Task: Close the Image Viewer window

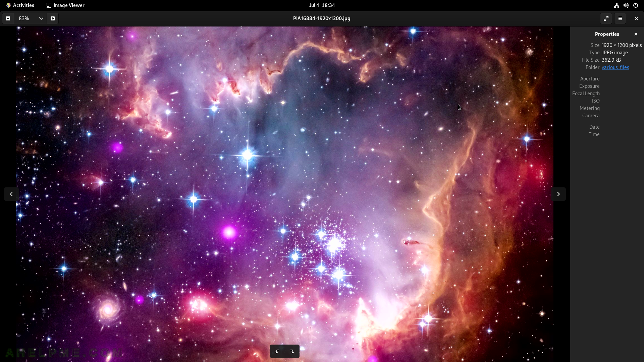Action: tap(636, 18)
